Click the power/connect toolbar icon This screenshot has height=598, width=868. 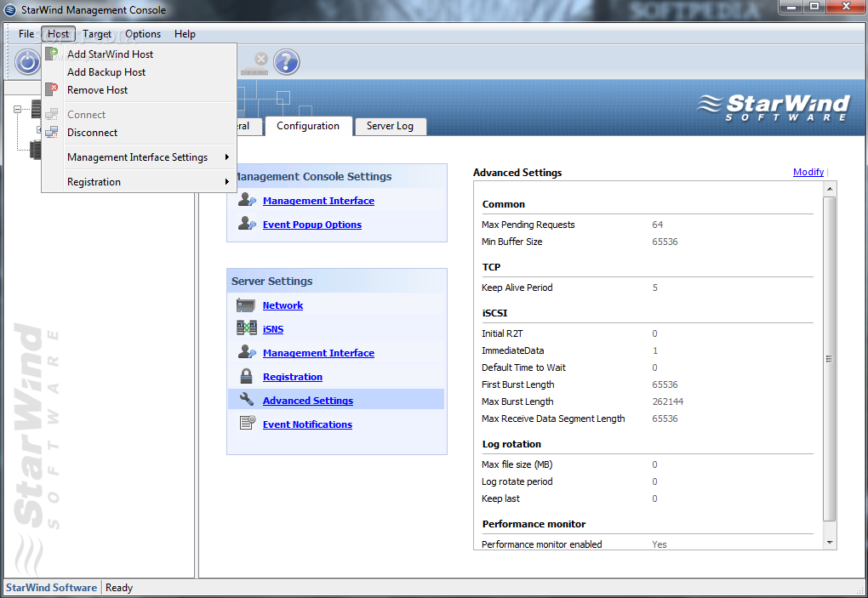point(27,61)
